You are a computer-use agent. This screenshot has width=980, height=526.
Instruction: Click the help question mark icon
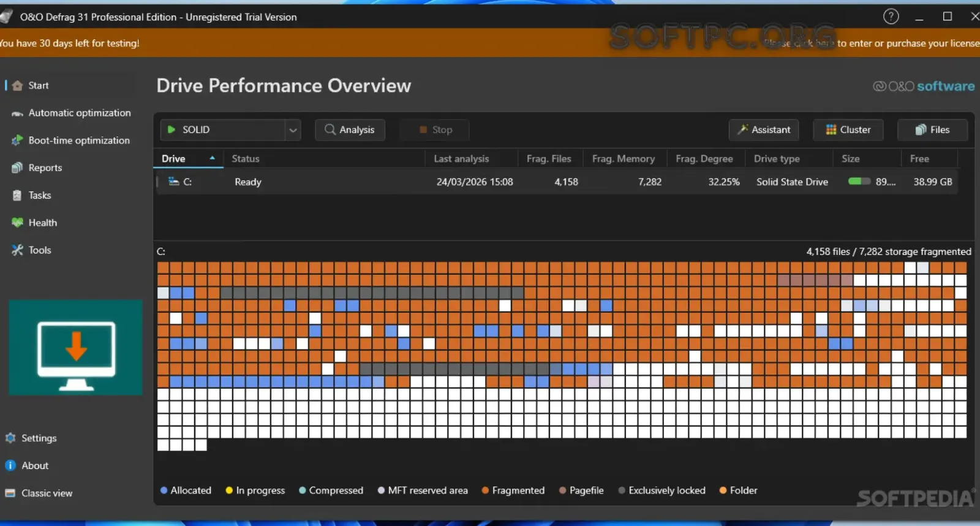(x=891, y=17)
